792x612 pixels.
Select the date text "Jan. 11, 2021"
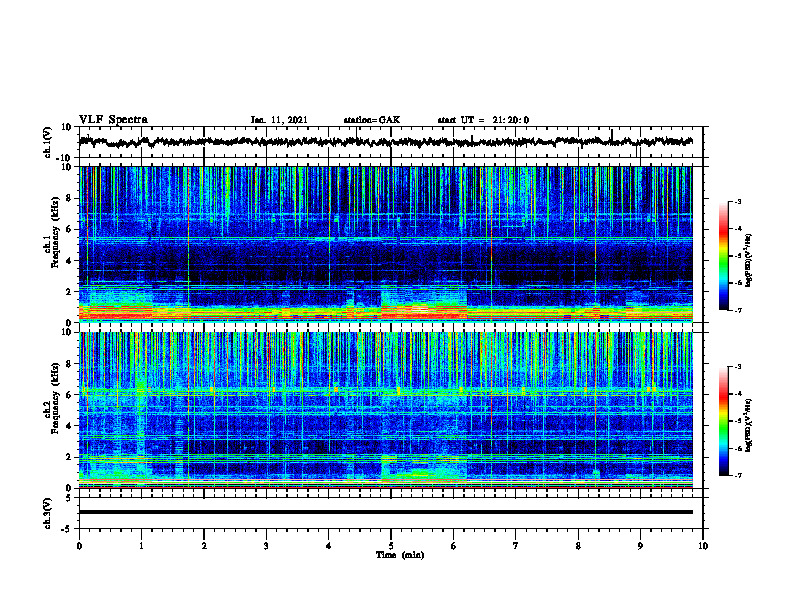click(x=279, y=120)
